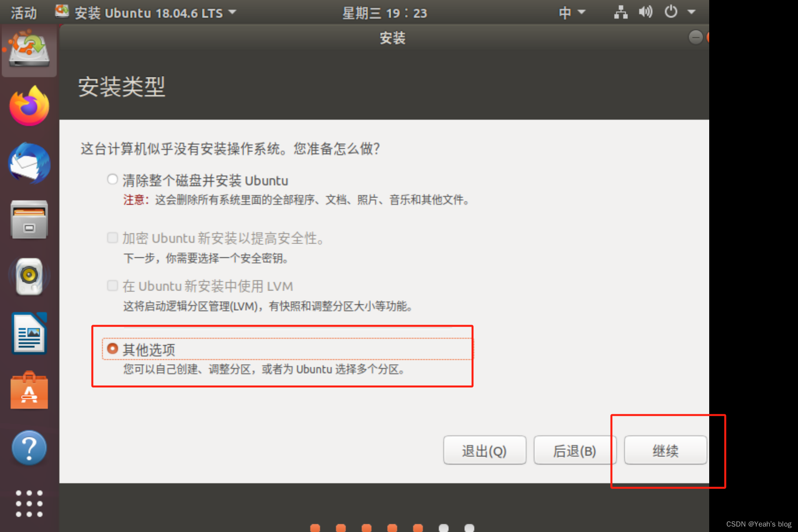Click the volume speaker icon
The width and height of the screenshot is (798, 532).
point(645,13)
